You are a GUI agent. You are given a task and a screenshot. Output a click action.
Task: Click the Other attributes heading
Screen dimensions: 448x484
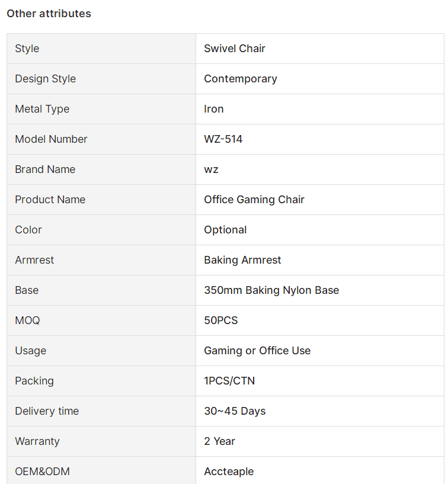tap(49, 14)
